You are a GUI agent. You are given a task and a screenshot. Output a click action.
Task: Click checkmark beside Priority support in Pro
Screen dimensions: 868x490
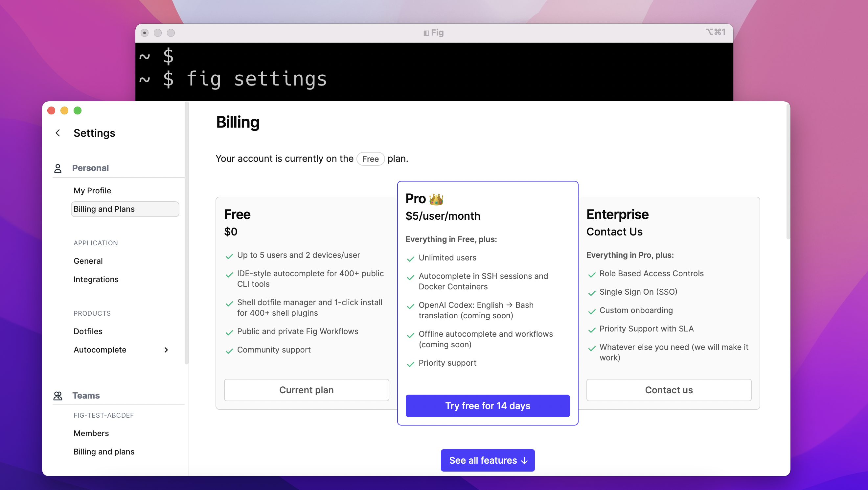coord(410,364)
